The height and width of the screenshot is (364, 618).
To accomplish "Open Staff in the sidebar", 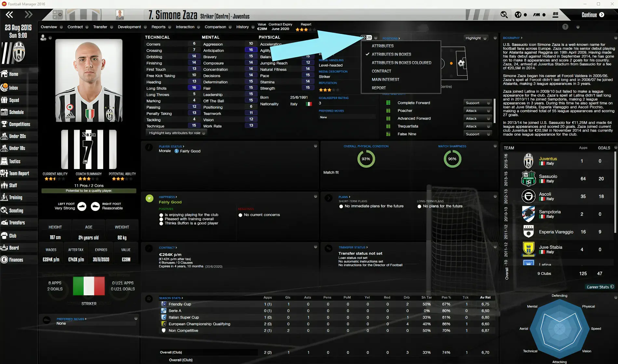I will [19, 185].
